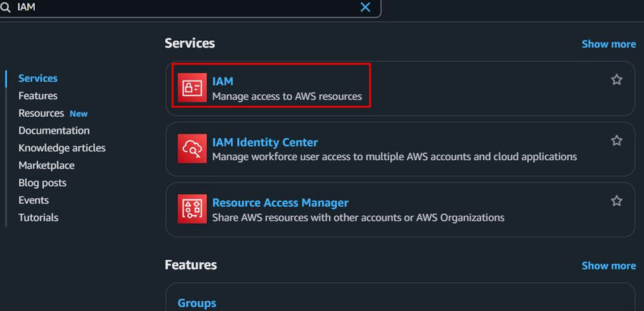The width and height of the screenshot is (644, 311).
Task: Clear the search box with X icon
Action: pyautogui.click(x=365, y=7)
